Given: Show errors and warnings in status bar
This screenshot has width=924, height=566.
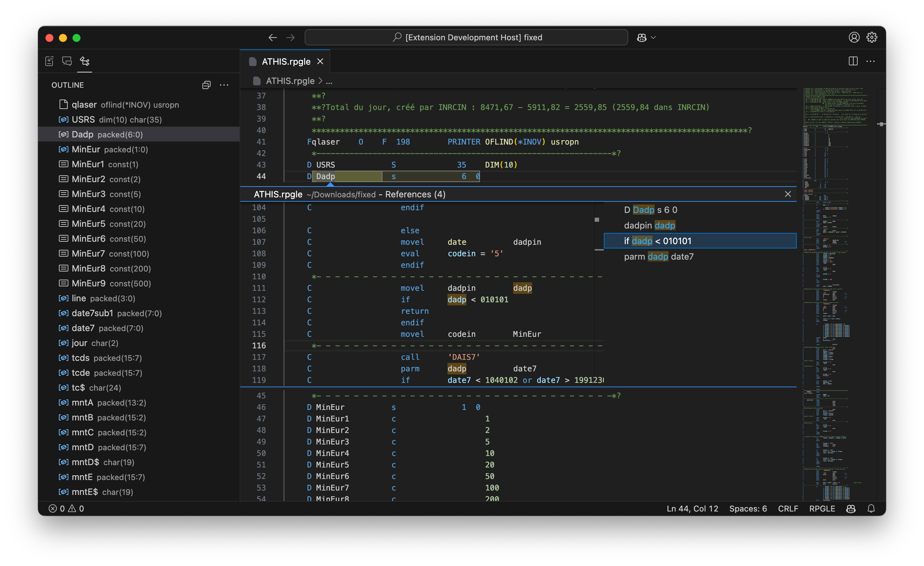Looking at the screenshot, I should [x=66, y=508].
